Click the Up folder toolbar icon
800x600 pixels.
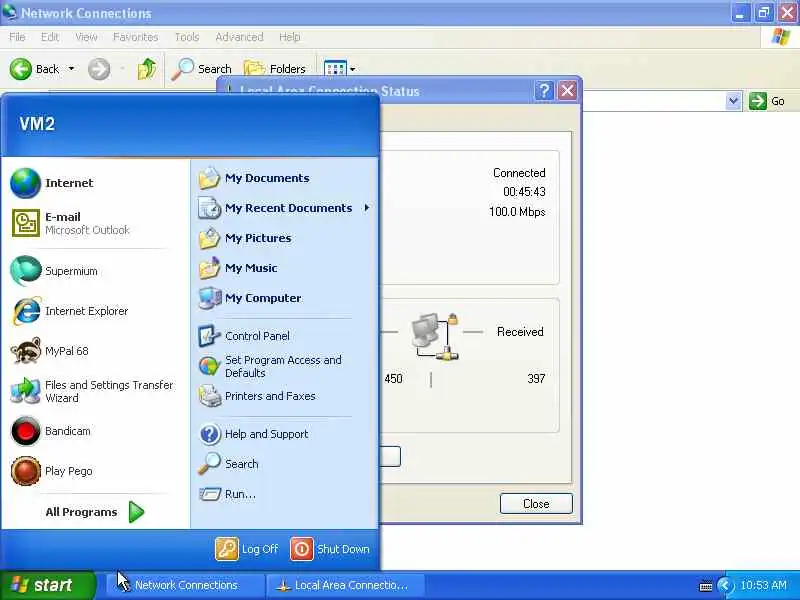[x=146, y=69]
